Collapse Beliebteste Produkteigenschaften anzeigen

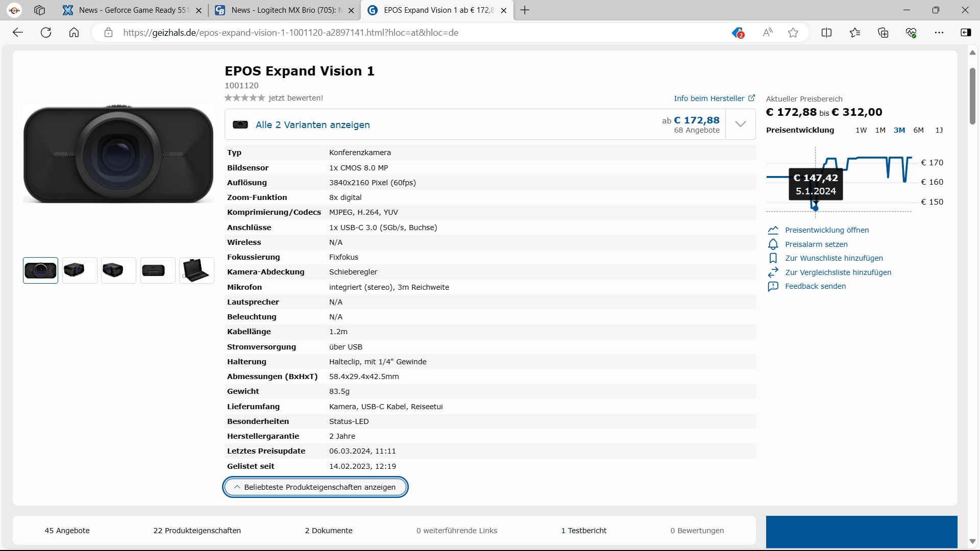point(315,487)
